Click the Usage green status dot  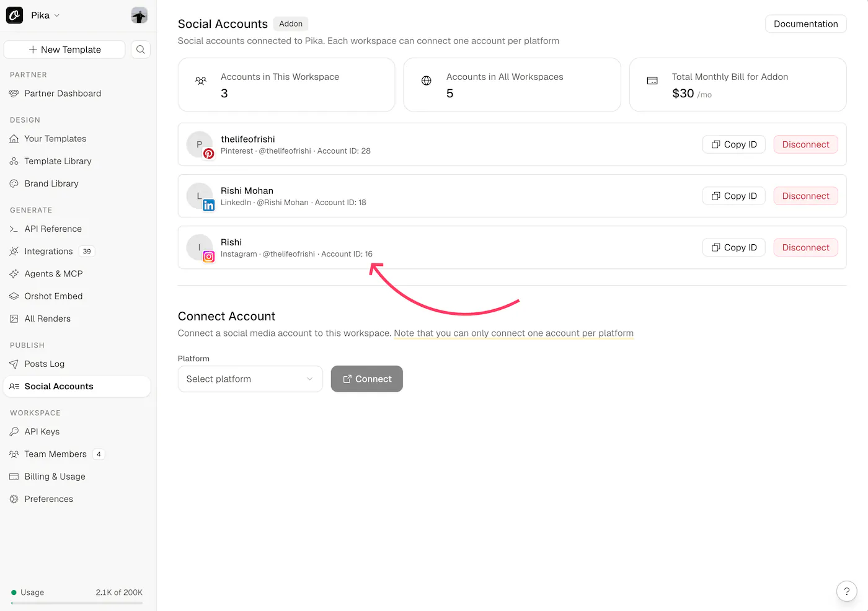pyautogui.click(x=14, y=592)
